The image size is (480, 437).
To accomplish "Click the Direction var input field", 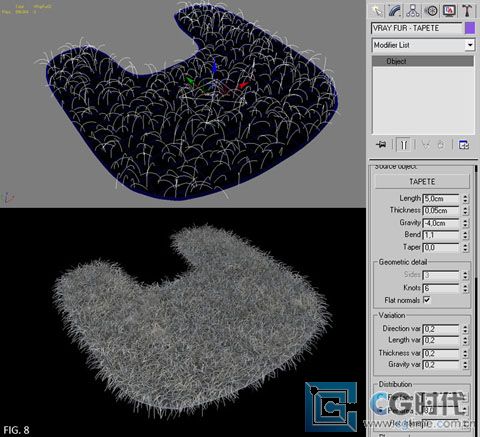I will tap(441, 329).
